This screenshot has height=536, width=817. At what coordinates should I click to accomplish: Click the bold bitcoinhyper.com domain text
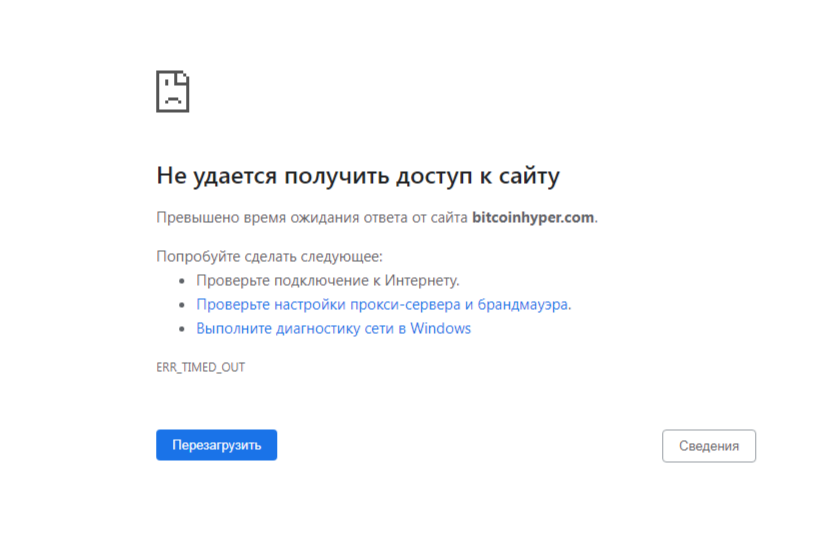[x=533, y=217]
